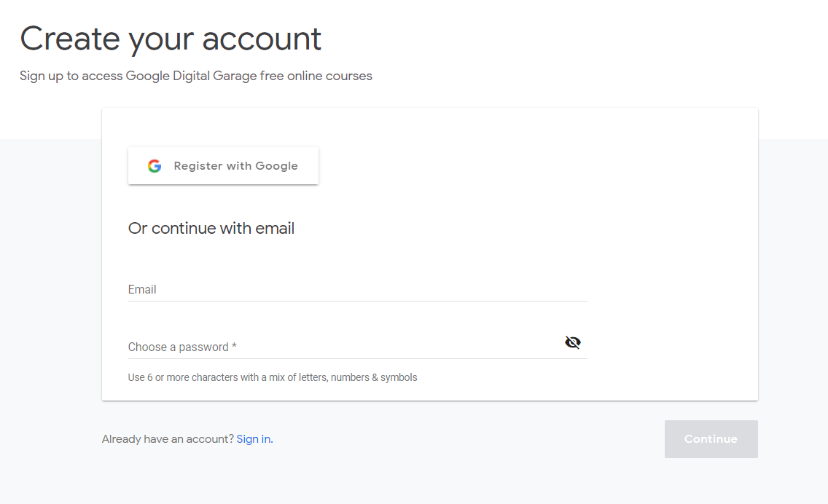Select the Email field label

(x=142, y=289)
